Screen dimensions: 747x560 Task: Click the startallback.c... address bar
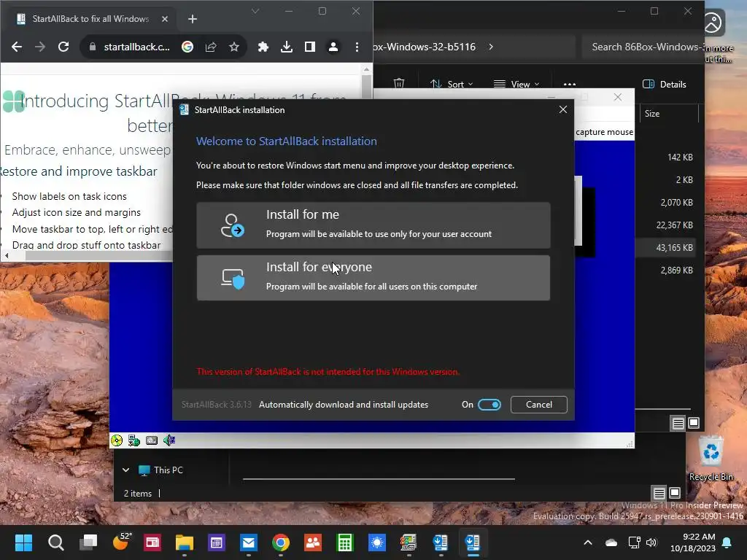pos(136,47)
